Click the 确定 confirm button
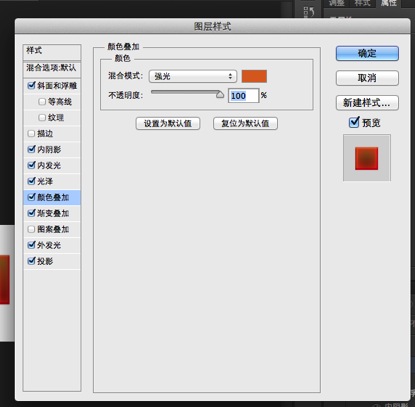 [x=367, y=53]
